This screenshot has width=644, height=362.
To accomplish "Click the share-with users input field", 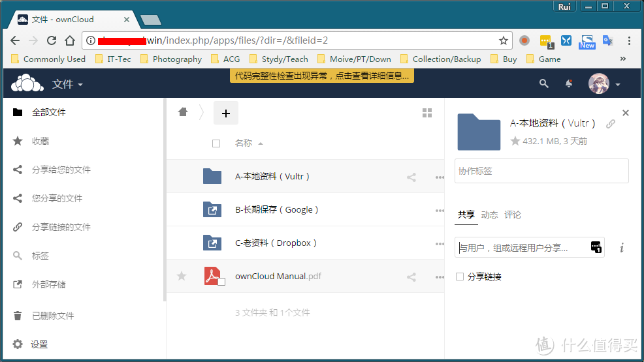I will (530, 247).
